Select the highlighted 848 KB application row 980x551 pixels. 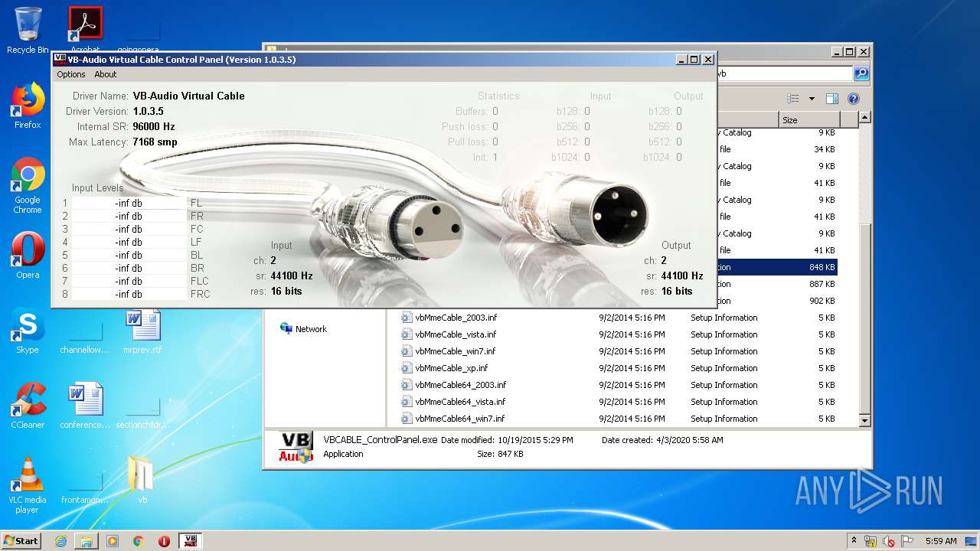777,267
